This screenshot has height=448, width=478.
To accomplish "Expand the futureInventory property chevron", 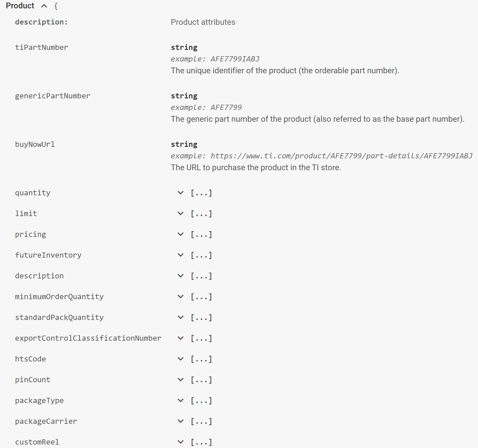I will coord(181,255).
